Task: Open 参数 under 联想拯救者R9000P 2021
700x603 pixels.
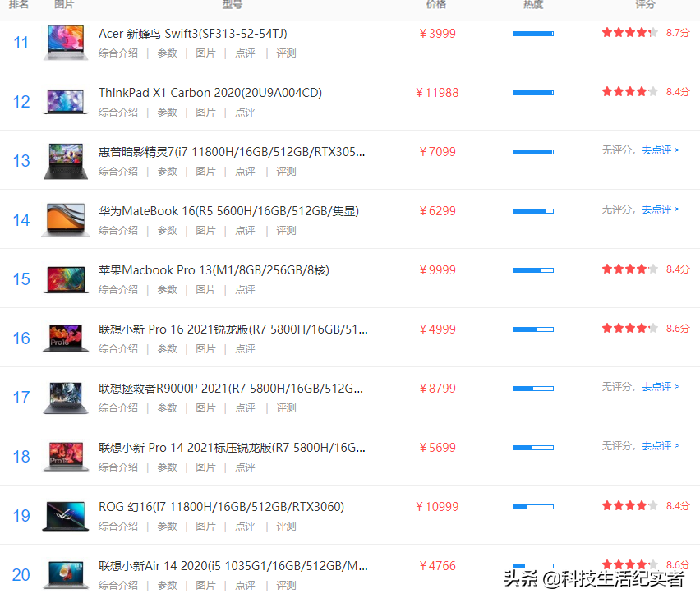Action: pos(167,408)
